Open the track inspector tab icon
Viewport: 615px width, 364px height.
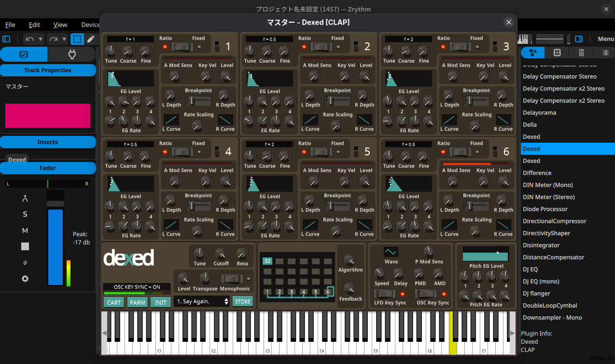click(x=24, y=54)
